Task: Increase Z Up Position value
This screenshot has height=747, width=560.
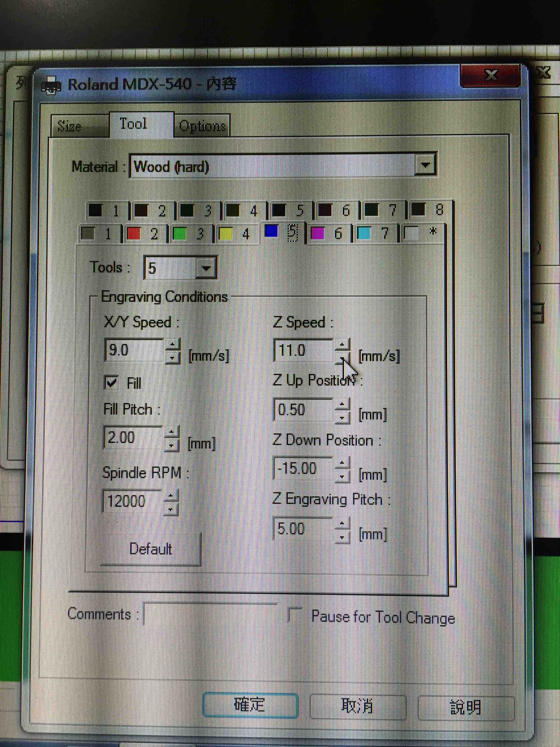Action: point(342,404)
